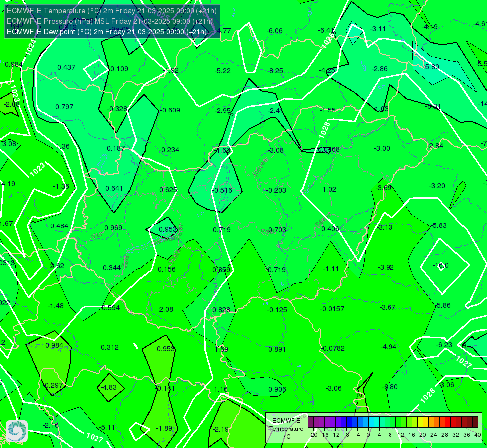The height and width of the screenshot is (448, 487).
Task: Click the grid value -16.0
Action: point(440,265)
